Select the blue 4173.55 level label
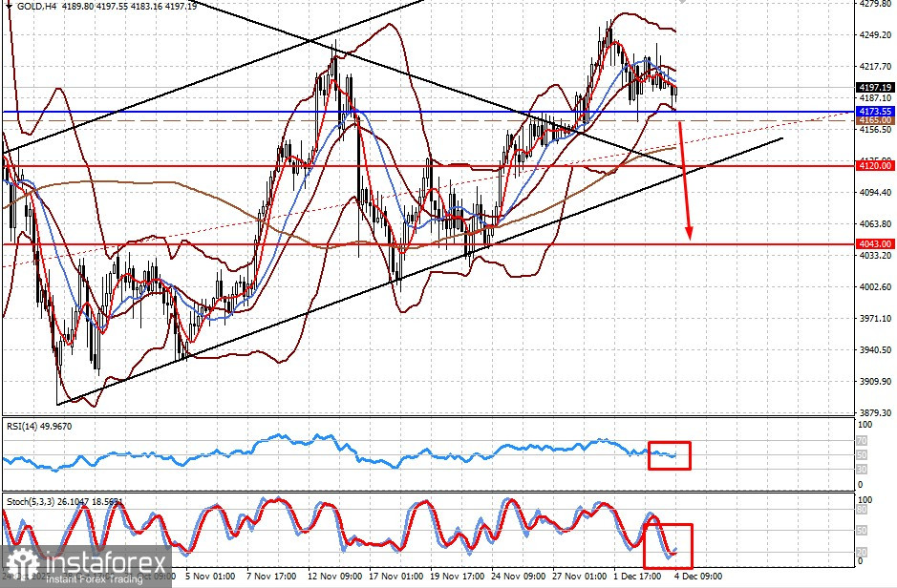 [875, 112]
